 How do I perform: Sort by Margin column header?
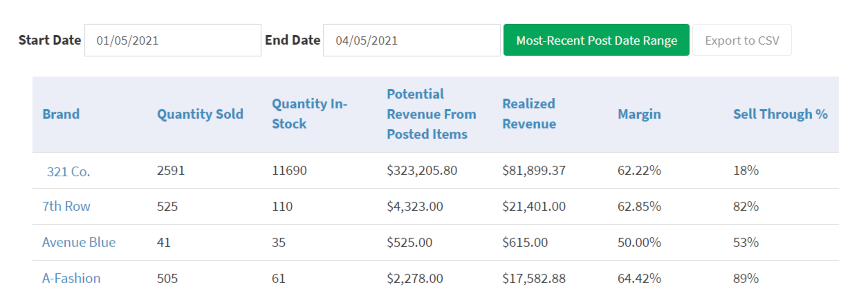639,114
